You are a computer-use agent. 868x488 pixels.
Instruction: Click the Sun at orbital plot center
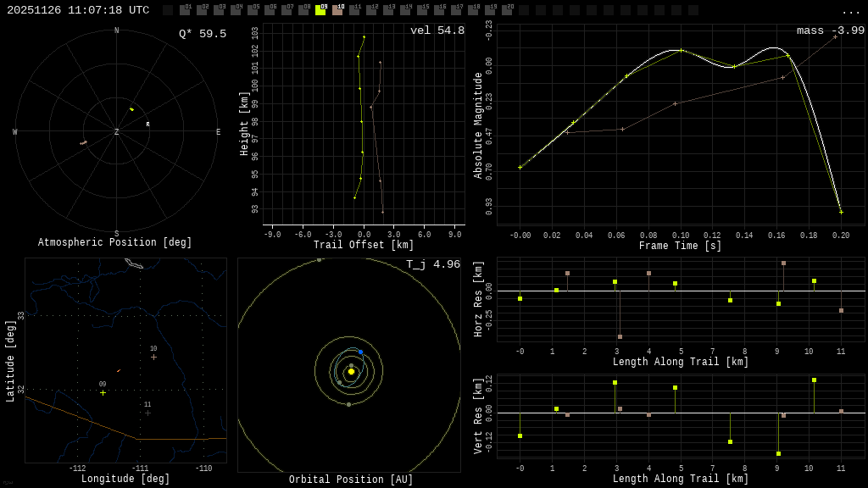pos(351,371)
